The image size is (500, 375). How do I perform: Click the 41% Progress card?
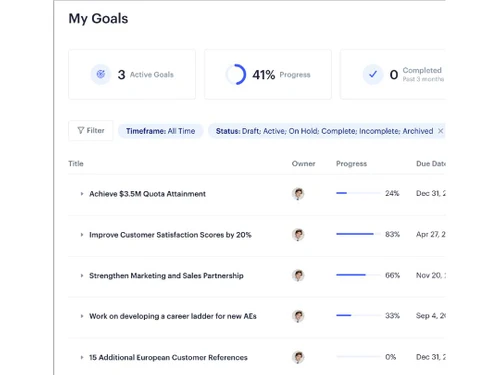268,74
